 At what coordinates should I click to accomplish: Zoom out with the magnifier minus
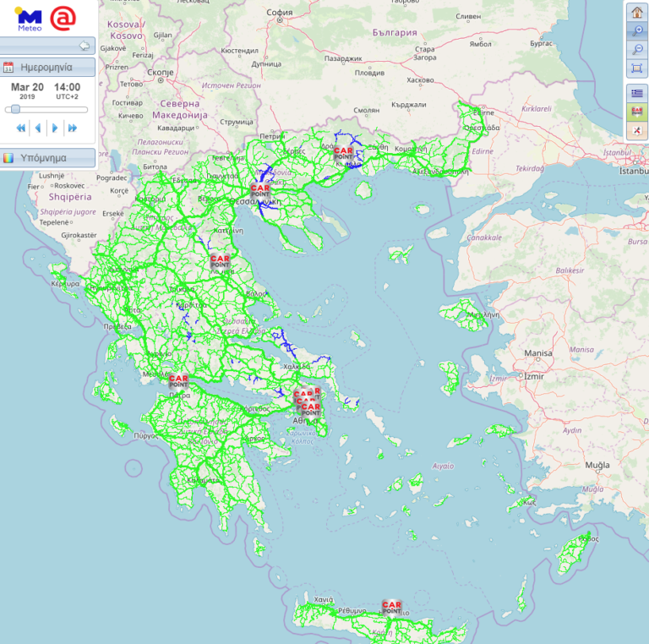[637, 49]
